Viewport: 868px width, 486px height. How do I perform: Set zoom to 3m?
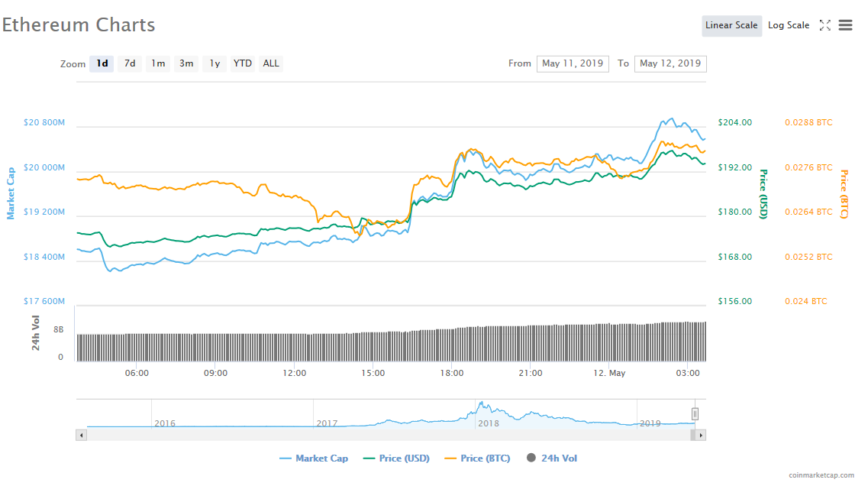(x=186, y=63)
